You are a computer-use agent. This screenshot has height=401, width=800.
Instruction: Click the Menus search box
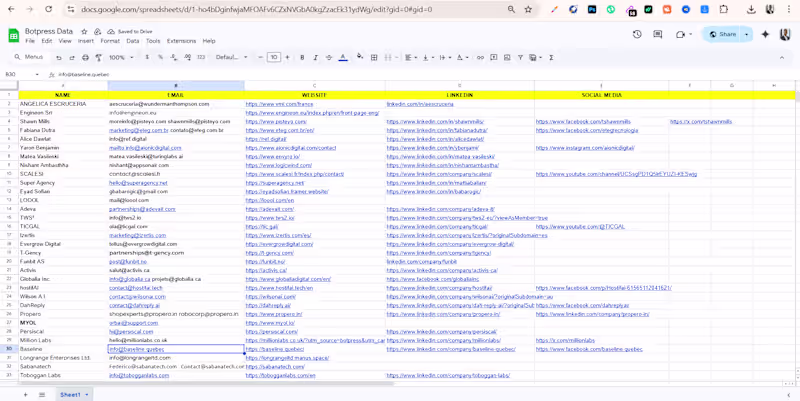30,57
